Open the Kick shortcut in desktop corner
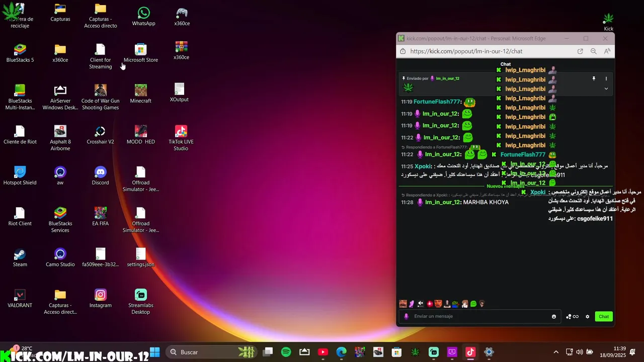 click(609, 22)
